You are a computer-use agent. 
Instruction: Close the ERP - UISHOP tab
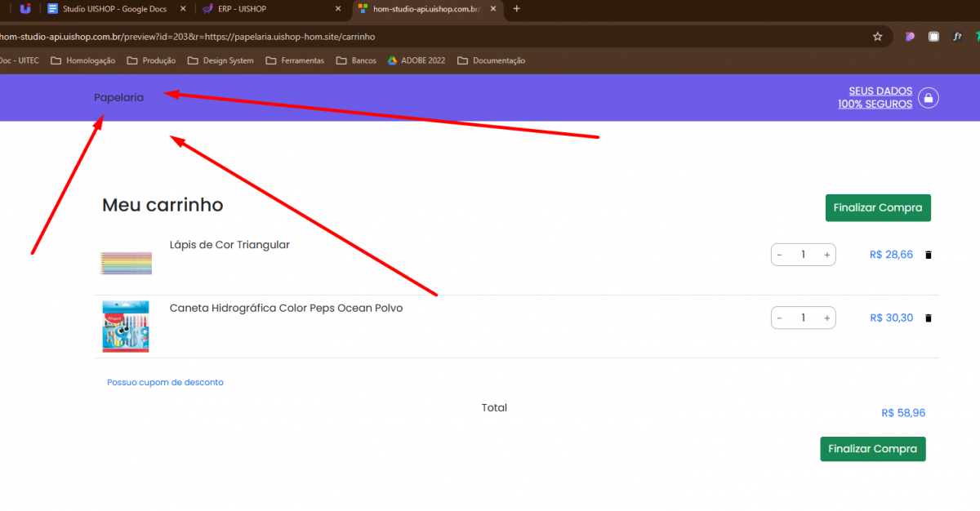coord(338,9)
